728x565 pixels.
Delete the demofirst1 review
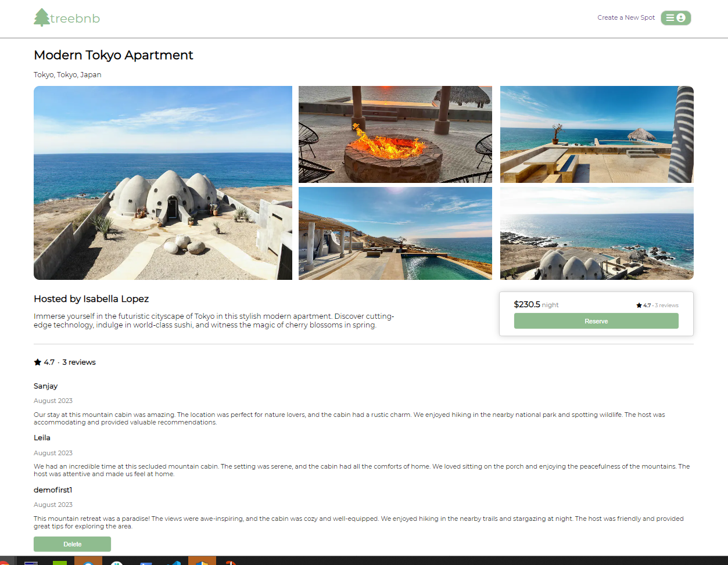72,544
